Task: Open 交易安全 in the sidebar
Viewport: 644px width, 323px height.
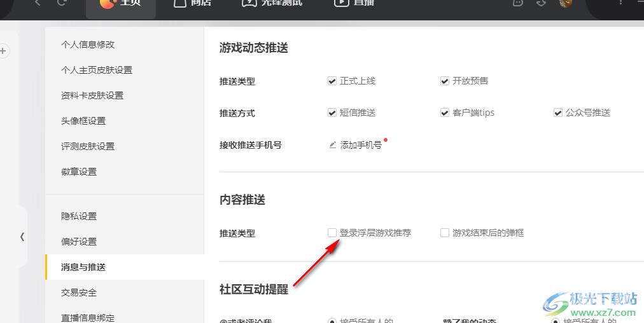Action: coord(79,292)
